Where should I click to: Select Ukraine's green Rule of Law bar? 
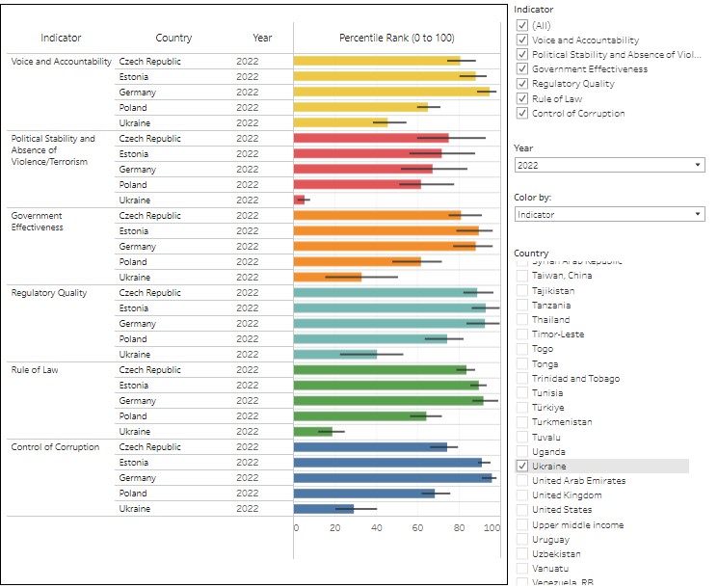click(x=313, y=432)
